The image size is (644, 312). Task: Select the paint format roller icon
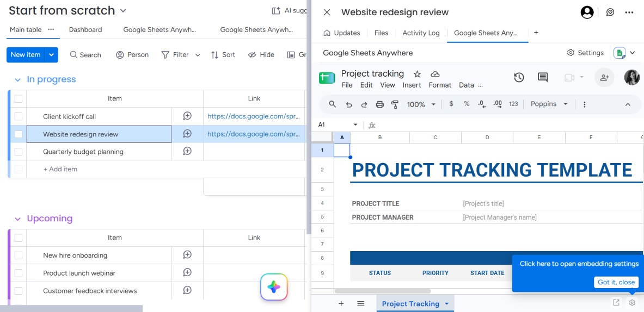pos(395,104)
